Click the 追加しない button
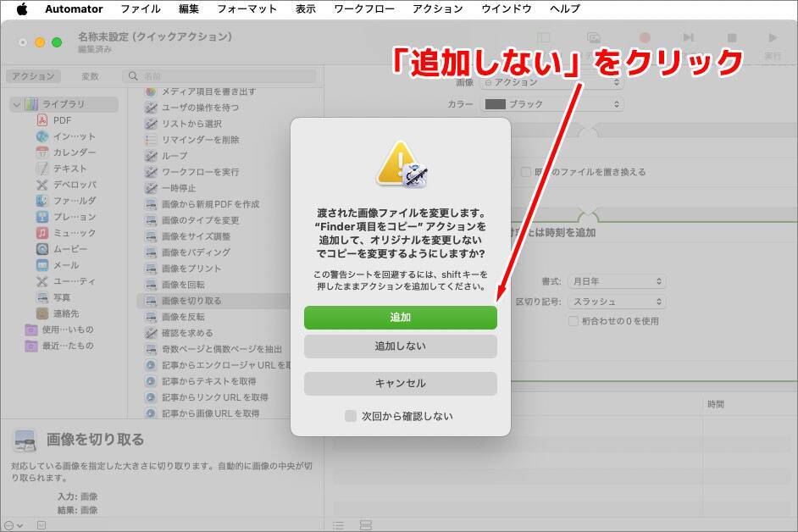 (x=400, y=346)
